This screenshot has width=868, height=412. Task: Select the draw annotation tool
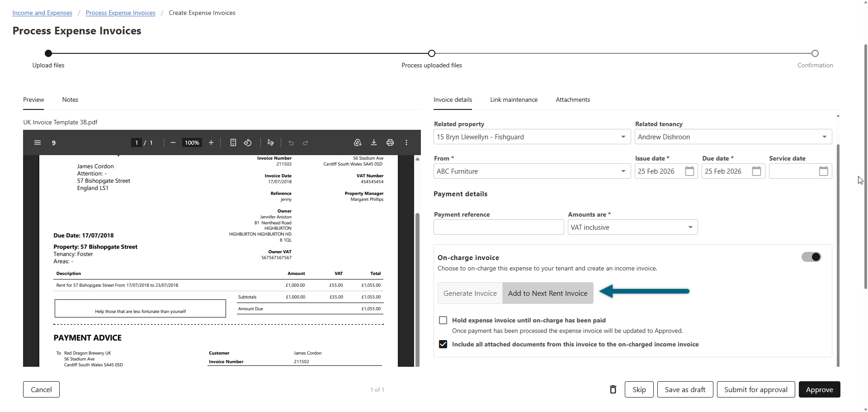coord(270,142)
